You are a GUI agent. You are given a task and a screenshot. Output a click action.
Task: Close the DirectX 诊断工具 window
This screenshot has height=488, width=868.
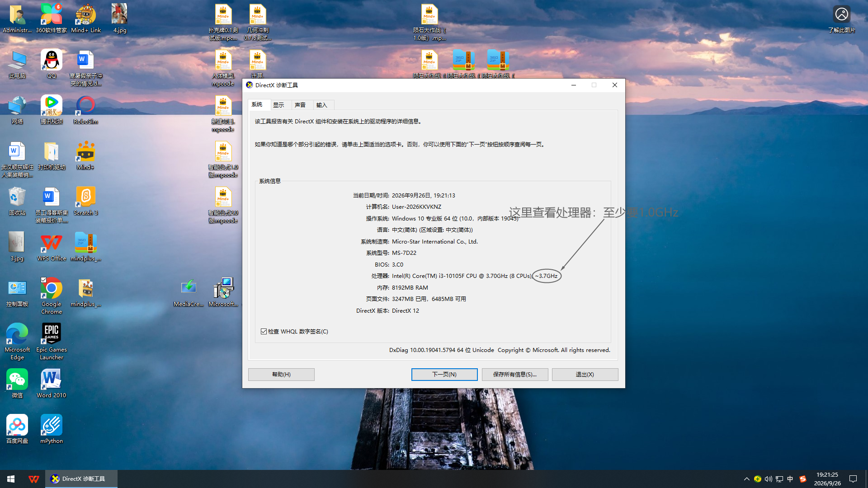(615, 85)
